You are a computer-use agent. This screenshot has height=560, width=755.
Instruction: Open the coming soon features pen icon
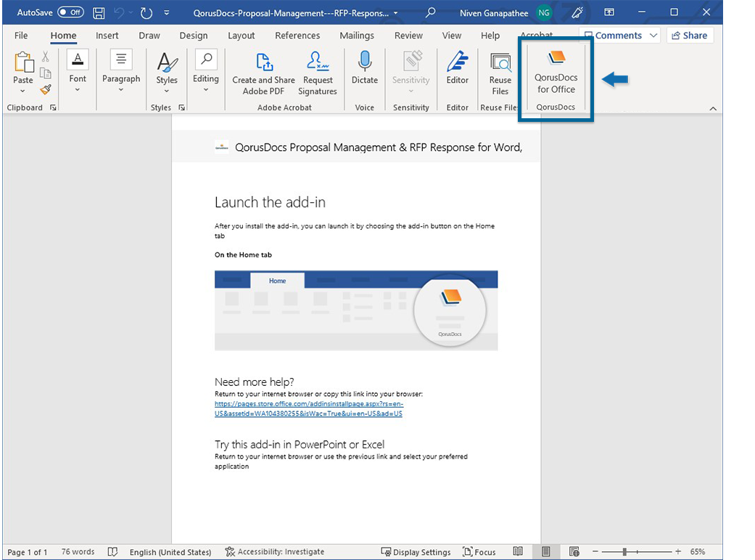pyautogui.click(x=577, y=12)
